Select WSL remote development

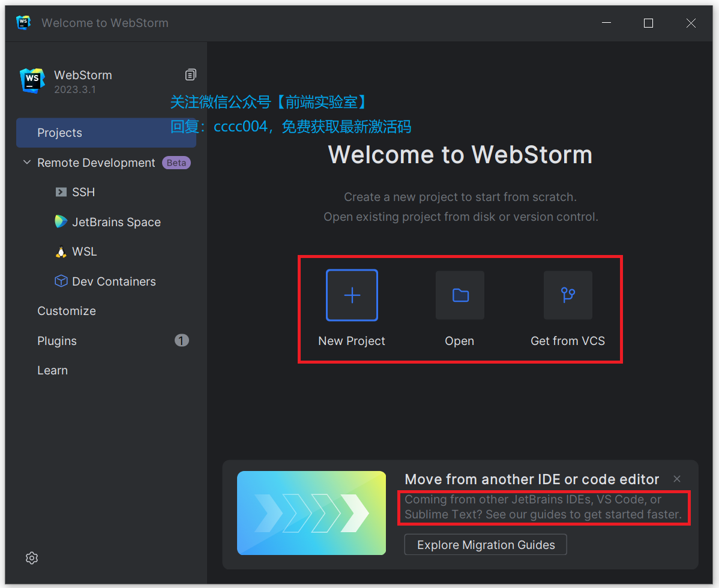84,251
